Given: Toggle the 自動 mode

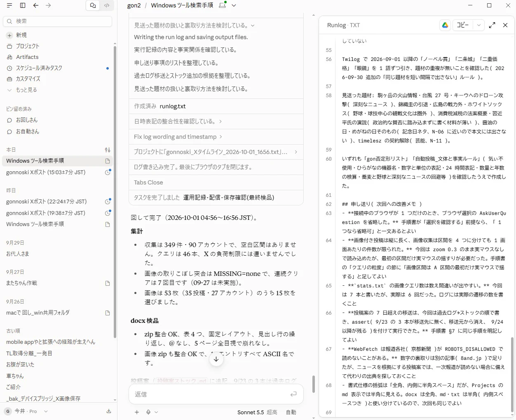Looking at the screenshot, I should [x=291, y=412].
